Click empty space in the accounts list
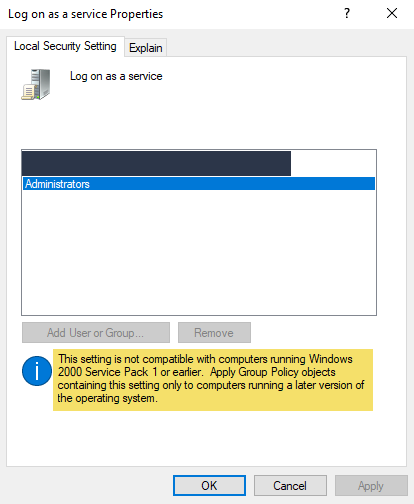 [199, 252]
